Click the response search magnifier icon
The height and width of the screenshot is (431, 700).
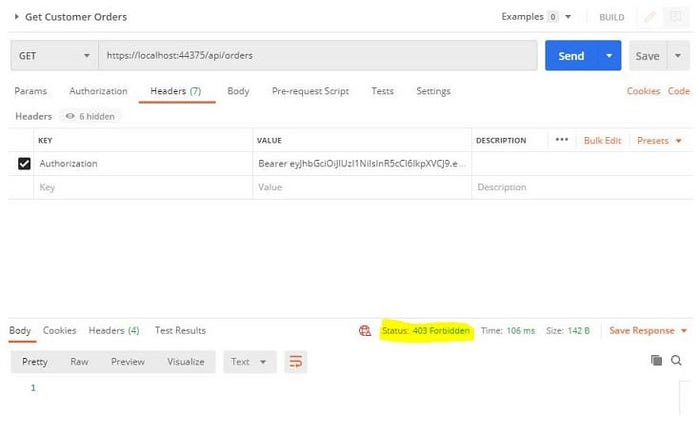676,360
